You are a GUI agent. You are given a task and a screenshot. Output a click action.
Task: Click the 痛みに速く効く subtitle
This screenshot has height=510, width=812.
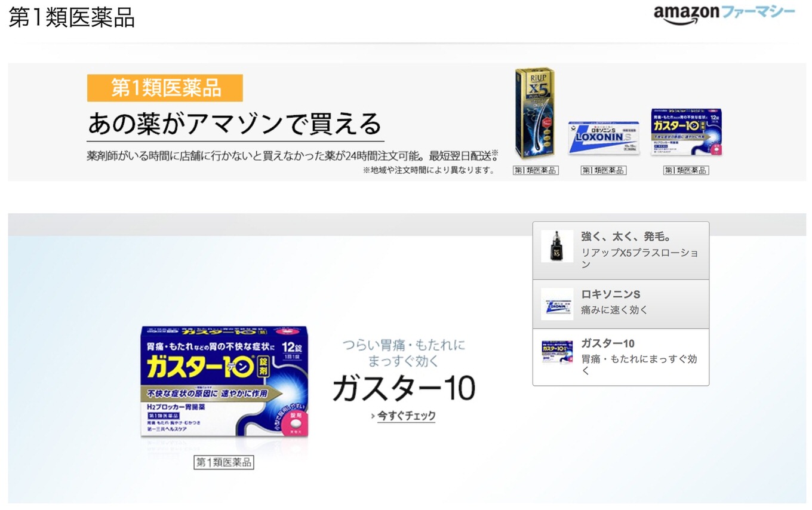click(x=614, y=310)
